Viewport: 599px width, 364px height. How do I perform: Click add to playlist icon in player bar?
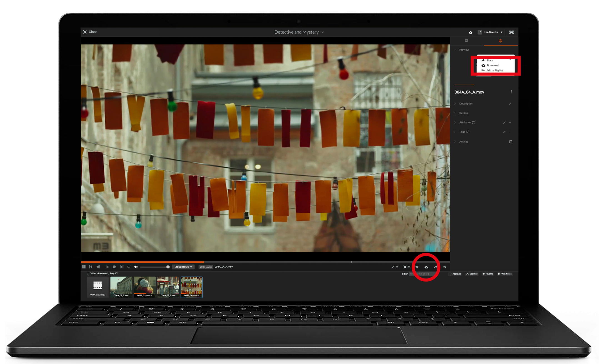click(x=445, y=267)
